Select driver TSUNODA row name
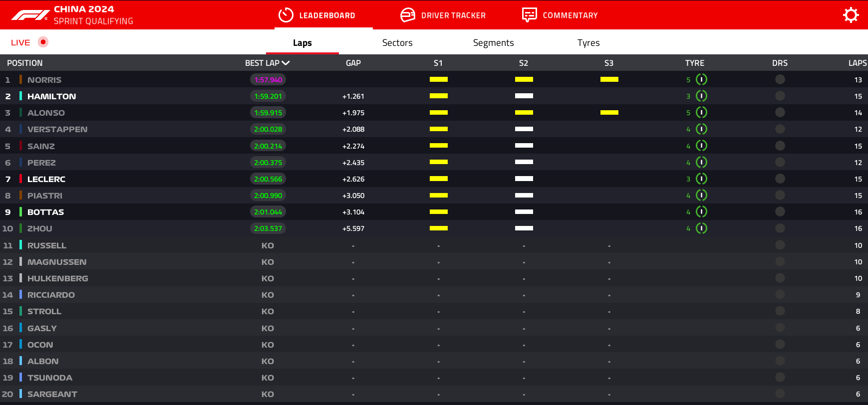Image resolution: width=868 pixels, height=405 pixels. point(50,378)
